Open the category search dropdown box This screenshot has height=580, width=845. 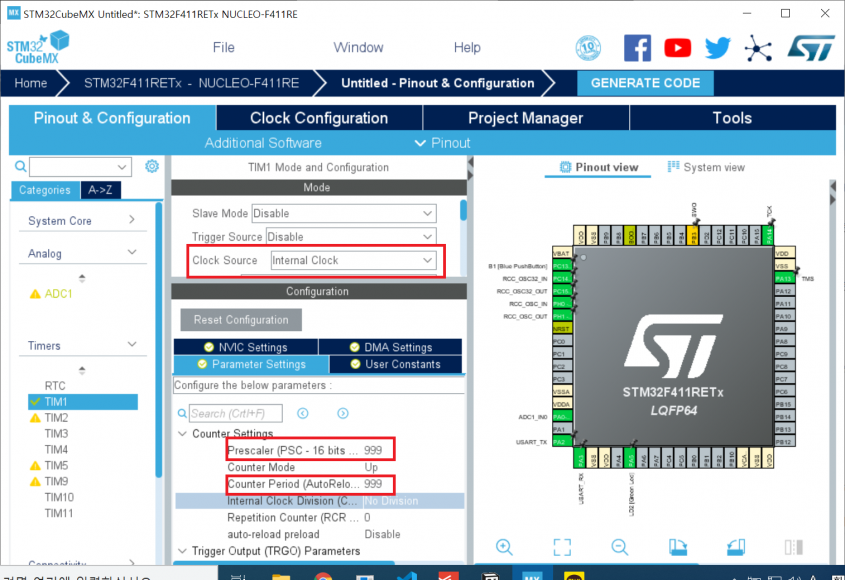(80, 167)
